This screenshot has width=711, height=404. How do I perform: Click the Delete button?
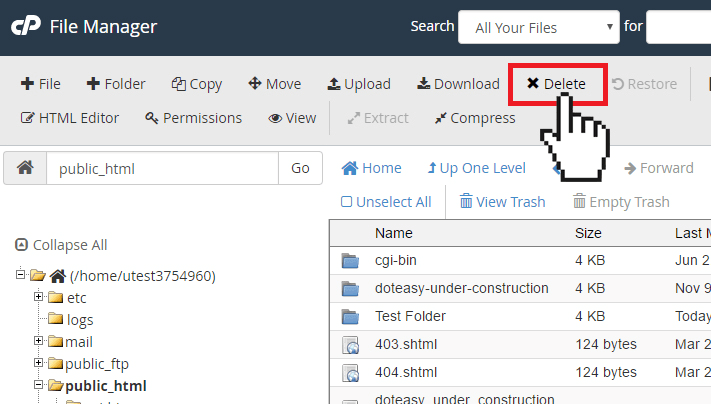click(556, 84)
